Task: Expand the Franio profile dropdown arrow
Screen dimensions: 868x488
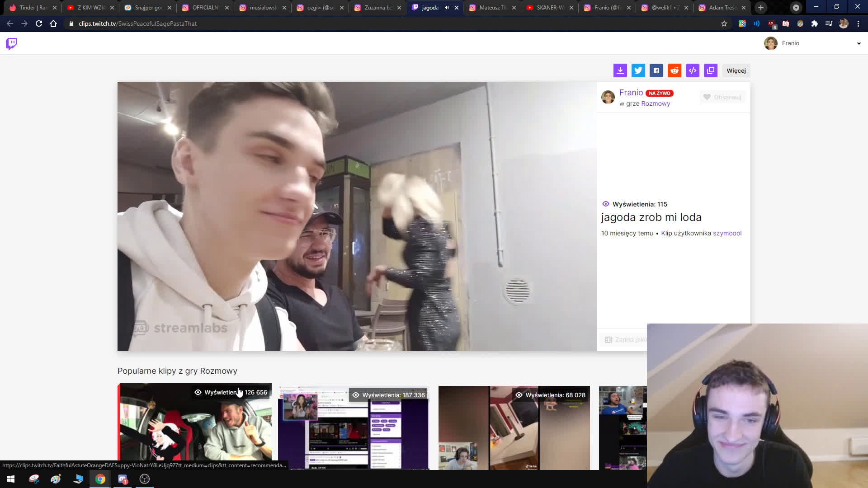Action: [859, 43]
